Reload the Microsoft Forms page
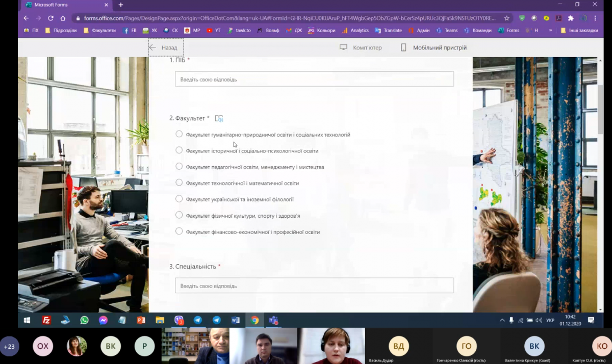612x364 pixels. coord(50,18)
